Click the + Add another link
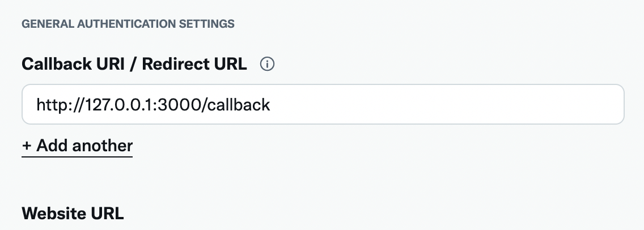 click(x=77, y=146)
